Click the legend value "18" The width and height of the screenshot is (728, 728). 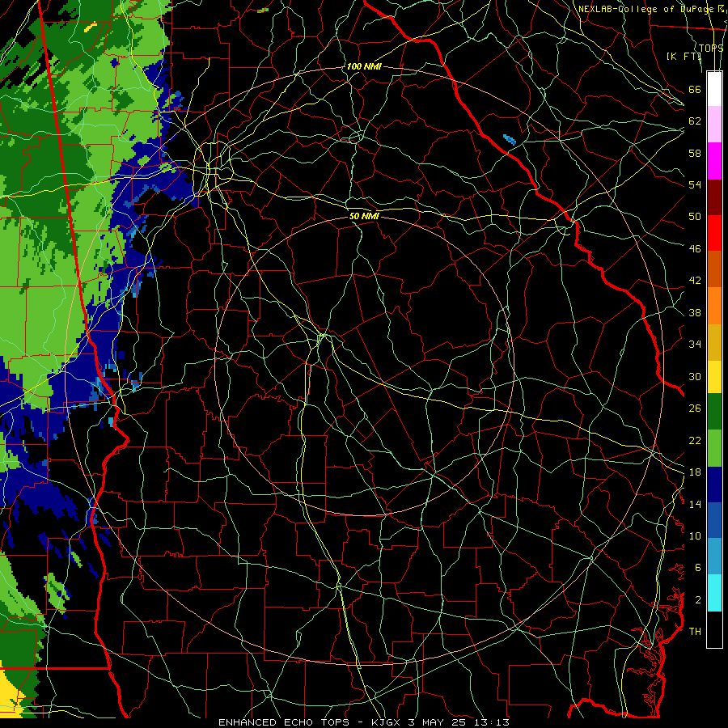tap(695, 472)
